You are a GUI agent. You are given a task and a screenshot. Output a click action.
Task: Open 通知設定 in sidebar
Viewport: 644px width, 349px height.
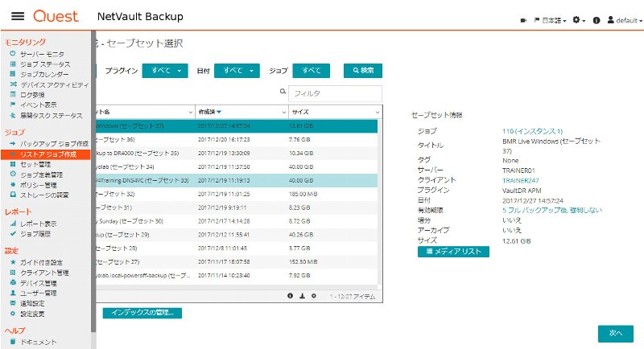(x=32, y=303)
